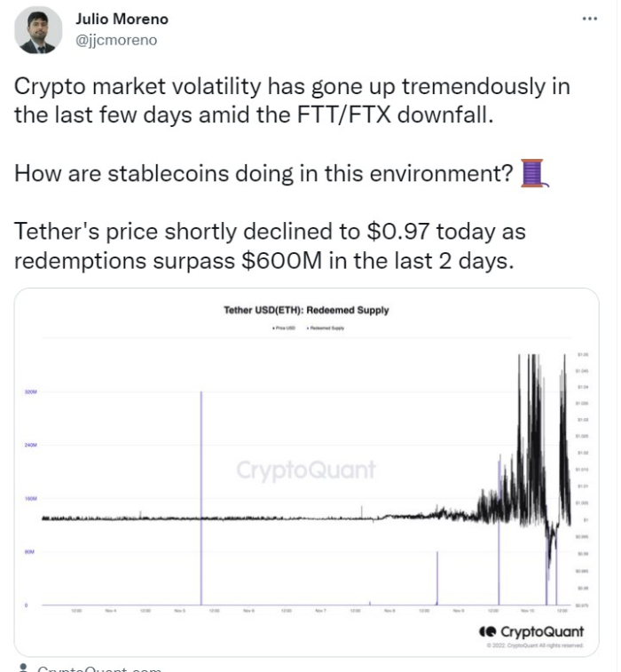This screenshot has height=672, width=621.
Task: Open the three-dot more options menu
Action: click(589, 19)
